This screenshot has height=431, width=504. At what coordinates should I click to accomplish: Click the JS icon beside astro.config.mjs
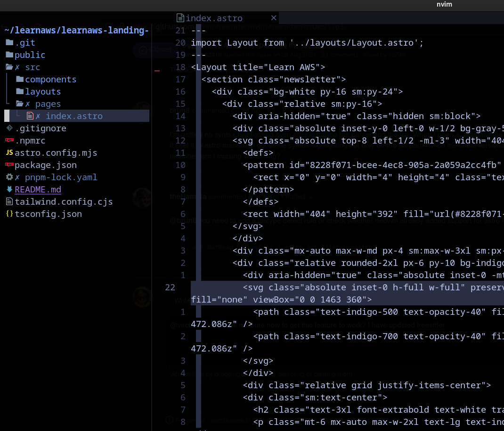[10, 152]
